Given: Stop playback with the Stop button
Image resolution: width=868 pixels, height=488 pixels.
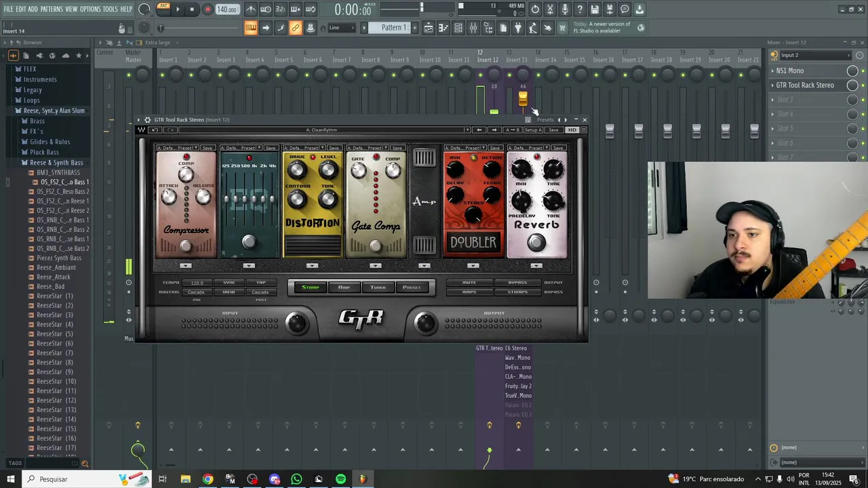Looking at the screenshot, I should pos(192,9).
